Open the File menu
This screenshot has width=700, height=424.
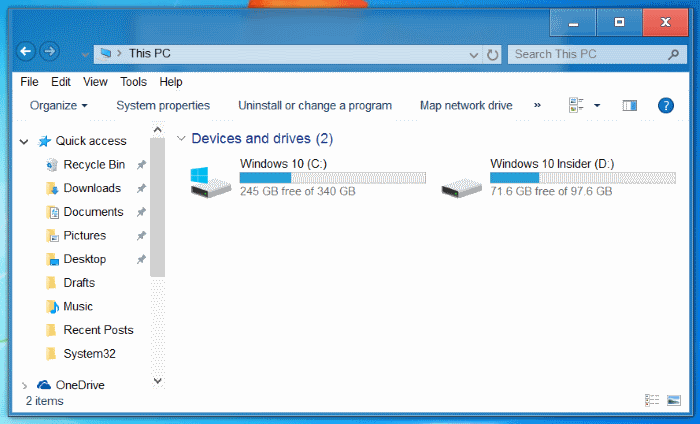click(29, 82)
